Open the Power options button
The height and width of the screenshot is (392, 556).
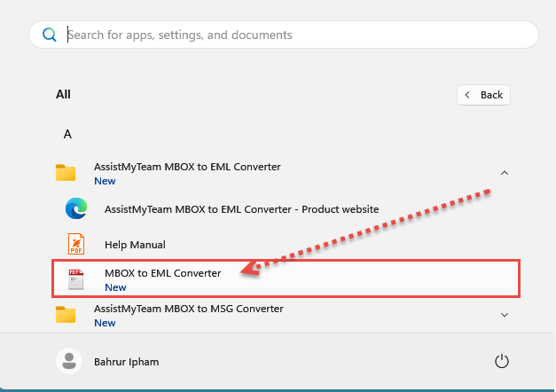[501, 361]
